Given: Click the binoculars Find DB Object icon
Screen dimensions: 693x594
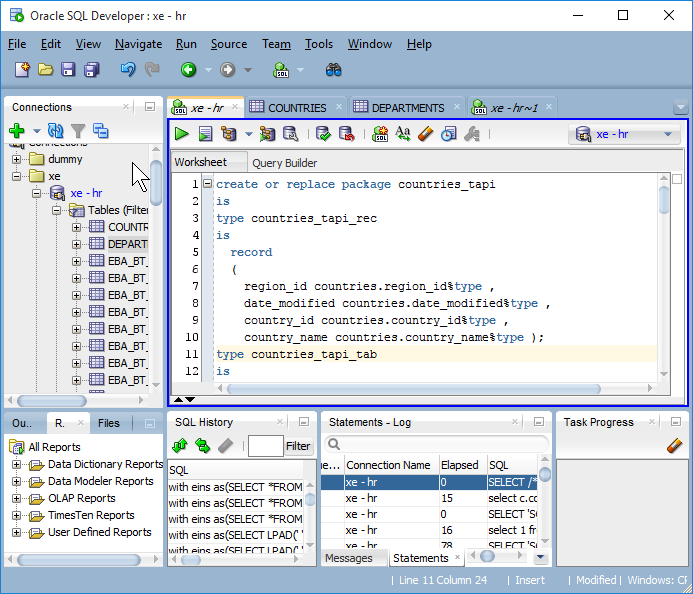Looking at the screenshot, I should tap(333, 69).
